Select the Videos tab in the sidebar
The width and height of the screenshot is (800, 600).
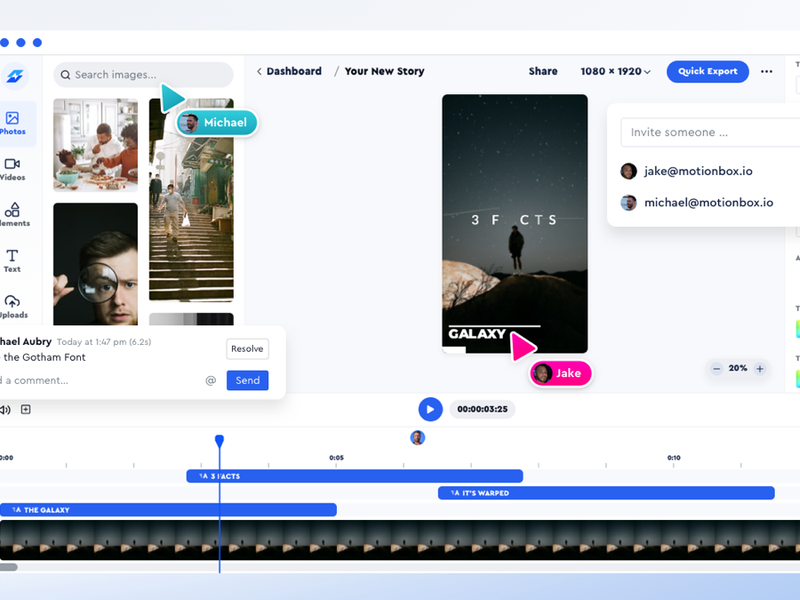click(13, 168)
